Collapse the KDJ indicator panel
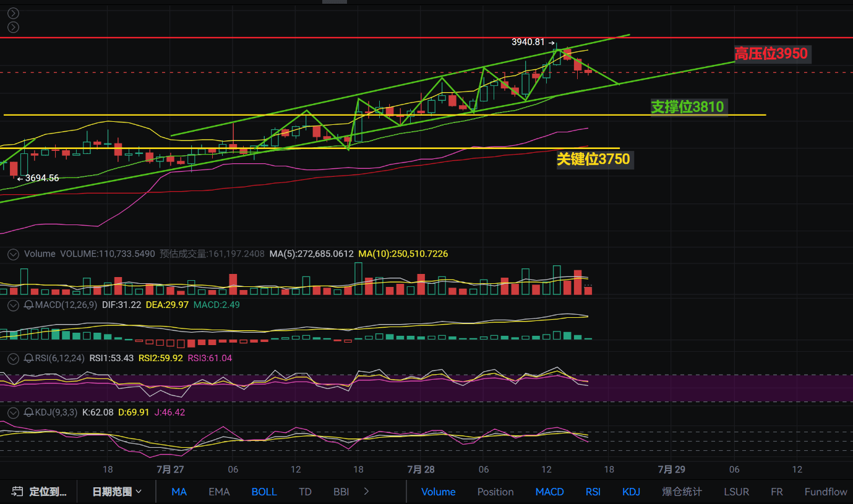This screenshot has height=504, width=853. 12,412
